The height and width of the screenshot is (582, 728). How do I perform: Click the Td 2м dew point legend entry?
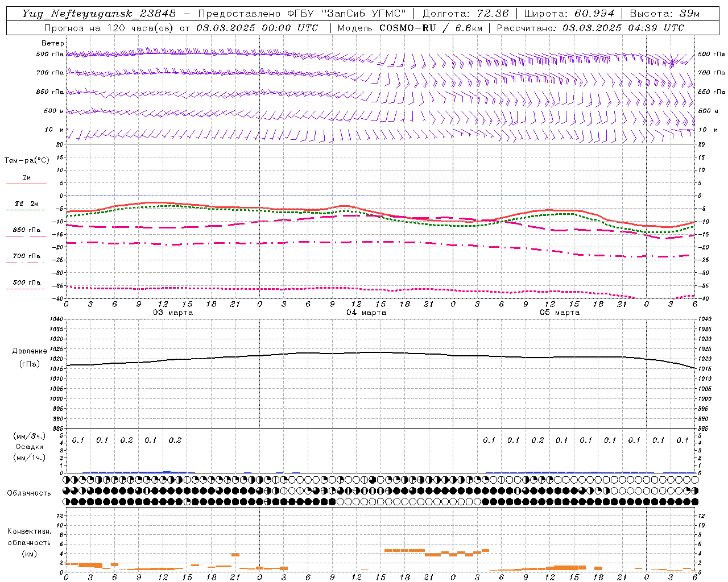click(26, 203)
